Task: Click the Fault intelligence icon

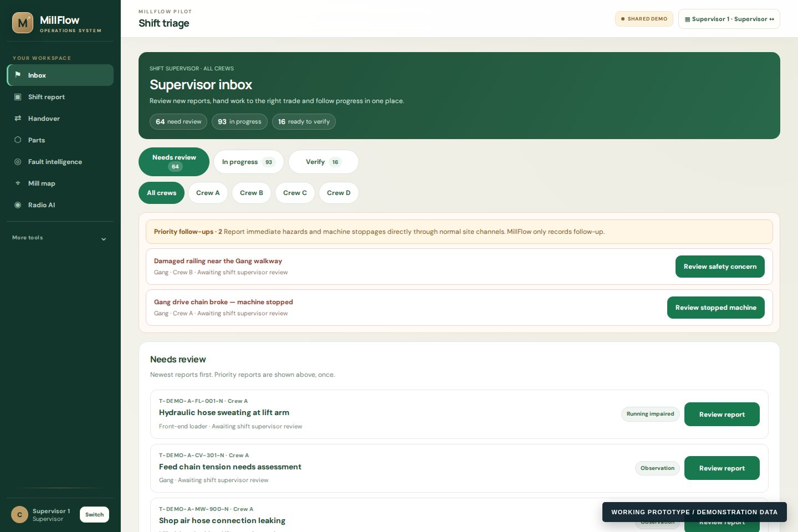Action: pos(18,161)
